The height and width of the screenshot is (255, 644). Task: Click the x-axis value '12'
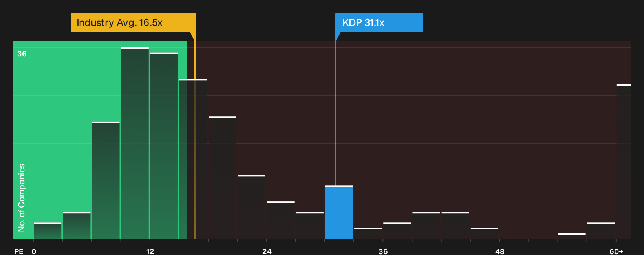[150, 251]
